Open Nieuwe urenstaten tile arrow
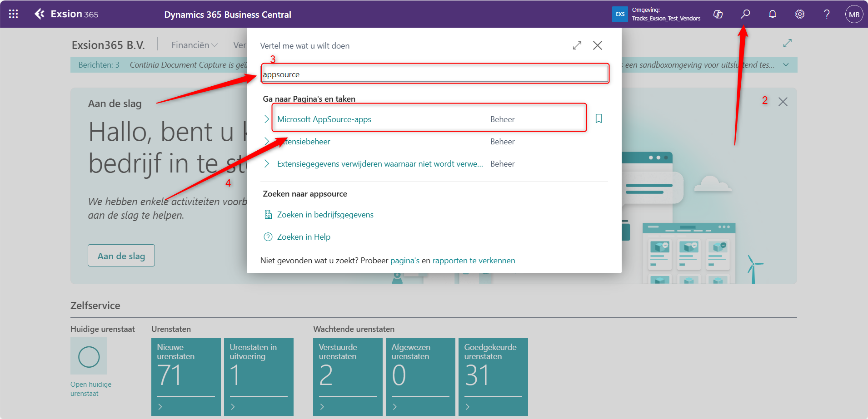The image size is (868, 419). pos(160,407)
